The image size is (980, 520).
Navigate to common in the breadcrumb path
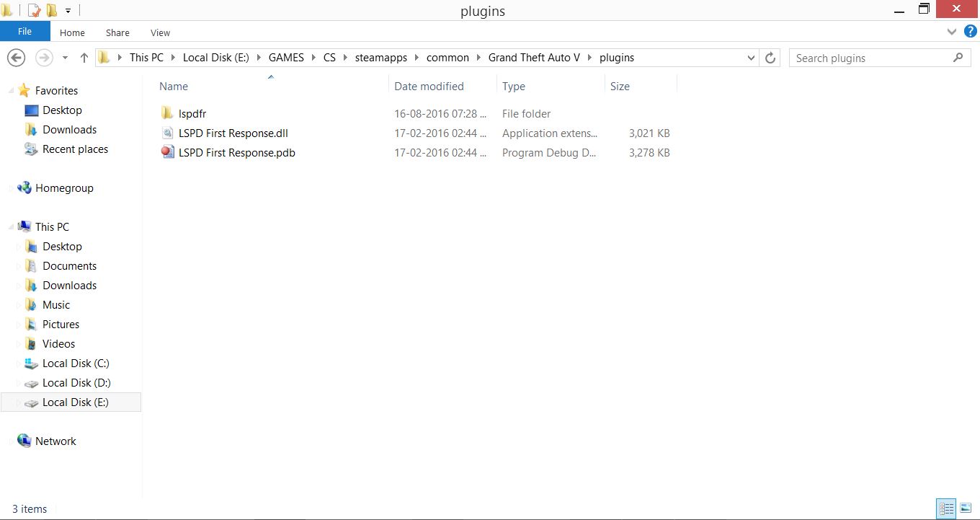tap(447, 58)
